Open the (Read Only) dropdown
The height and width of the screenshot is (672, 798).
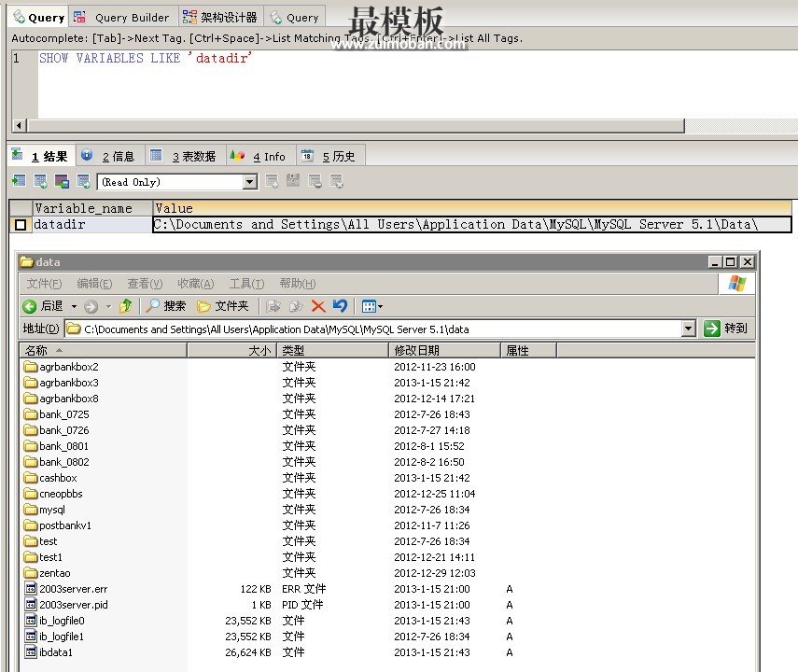(249, 182)
